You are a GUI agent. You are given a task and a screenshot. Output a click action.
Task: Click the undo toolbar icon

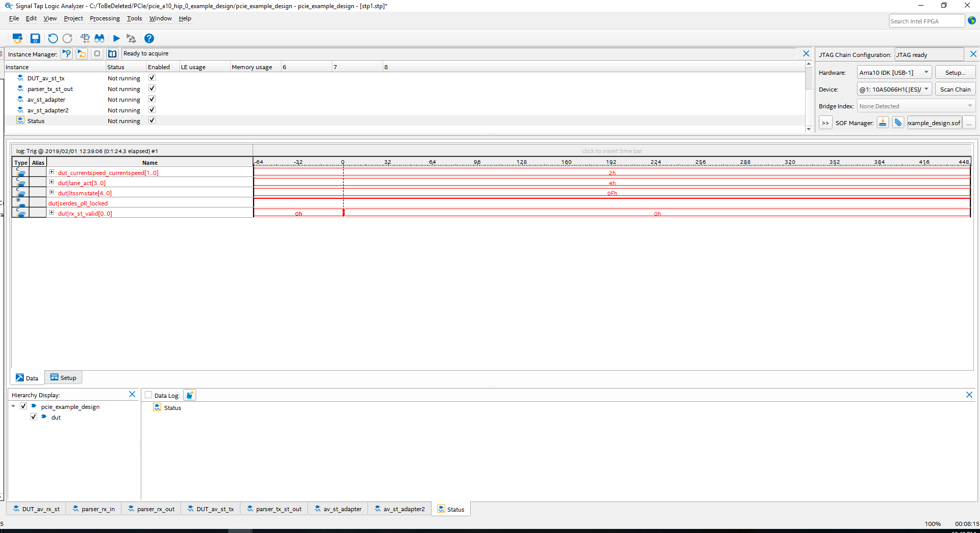click(x=53, y=38)
